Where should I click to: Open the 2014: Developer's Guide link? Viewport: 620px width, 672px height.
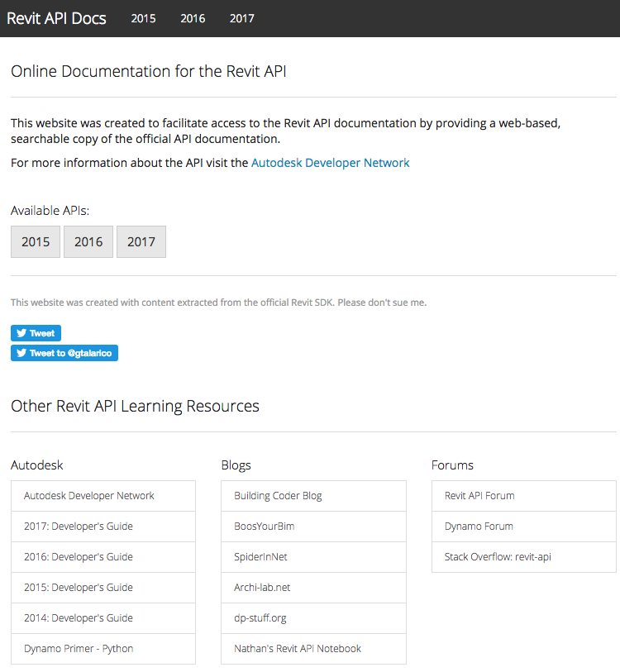pos(79,618)
